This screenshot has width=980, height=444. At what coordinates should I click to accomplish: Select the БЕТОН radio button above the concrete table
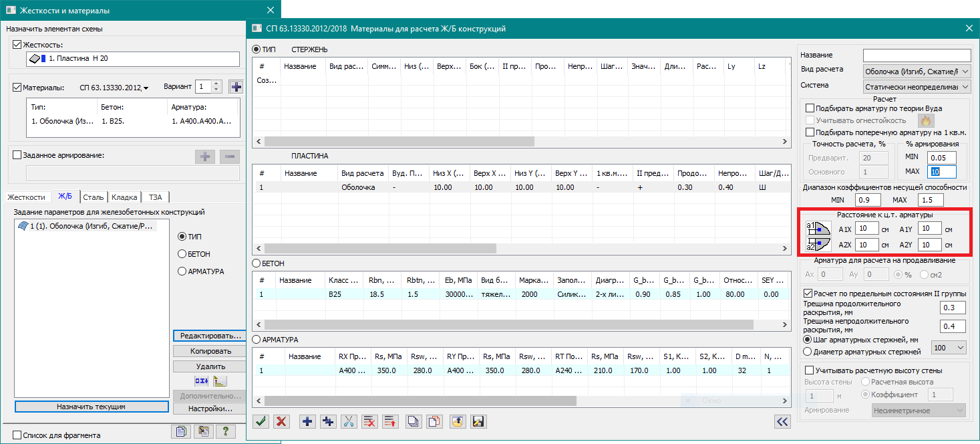(x=256, y=263)
